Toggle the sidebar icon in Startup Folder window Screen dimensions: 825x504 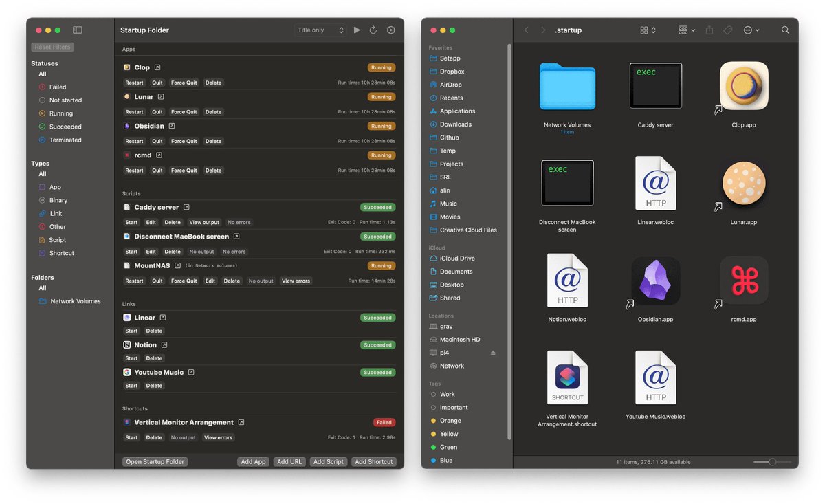[x=78, y=30]
